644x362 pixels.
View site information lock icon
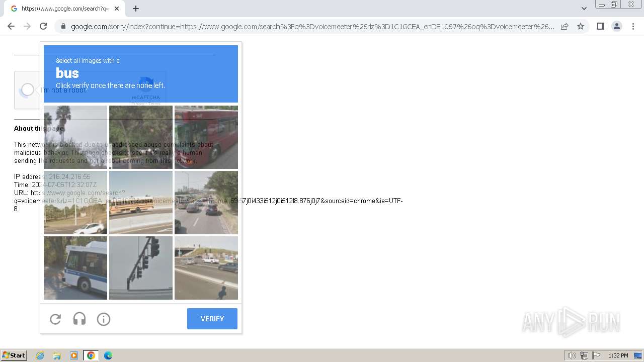point(63,26)
